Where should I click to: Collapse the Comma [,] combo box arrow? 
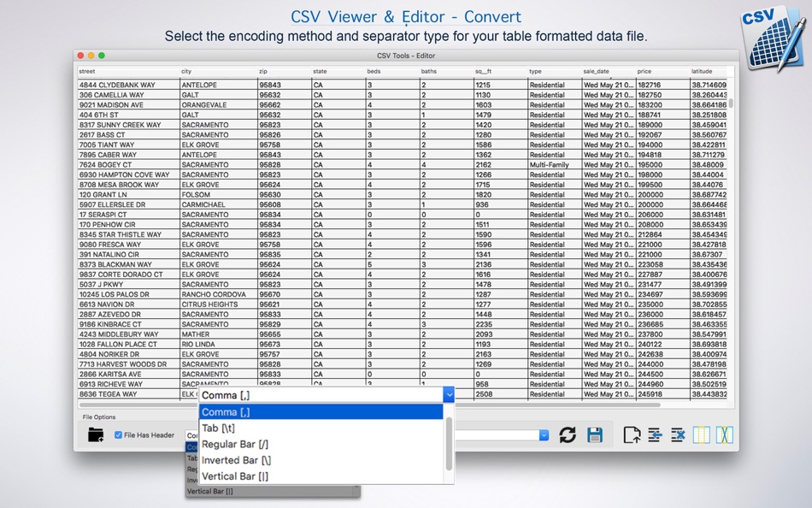[449, 395]
